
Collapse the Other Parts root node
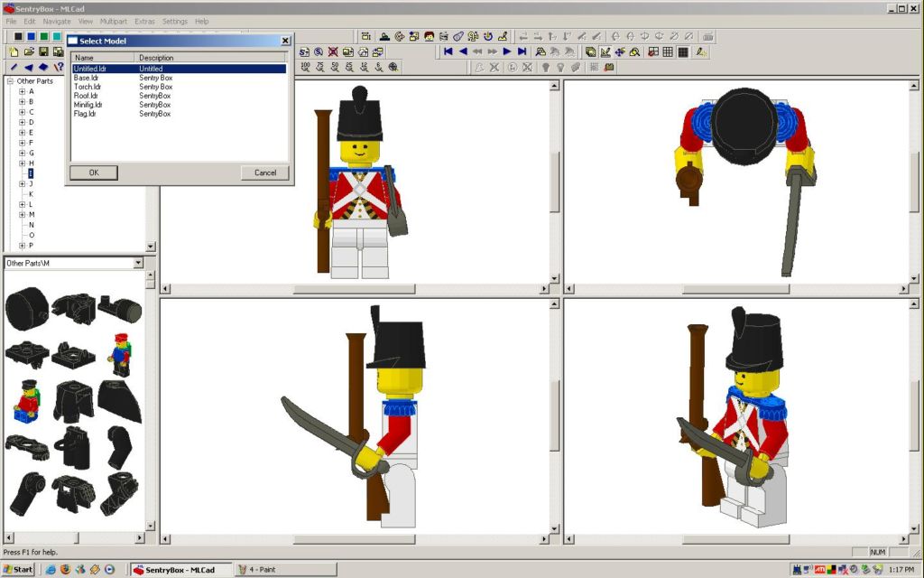click(10, 81)
